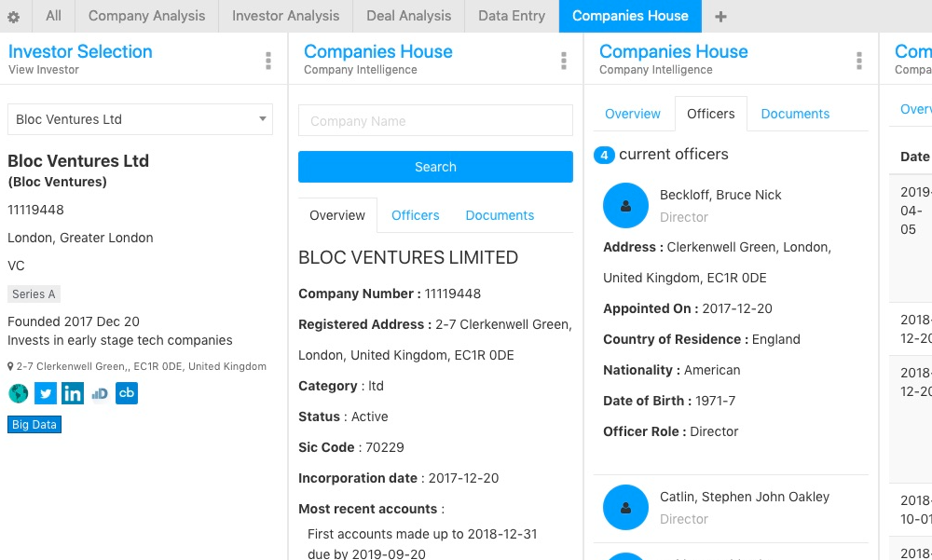Click the Founded 2017 Dec 20 text

tap(73, 321)
